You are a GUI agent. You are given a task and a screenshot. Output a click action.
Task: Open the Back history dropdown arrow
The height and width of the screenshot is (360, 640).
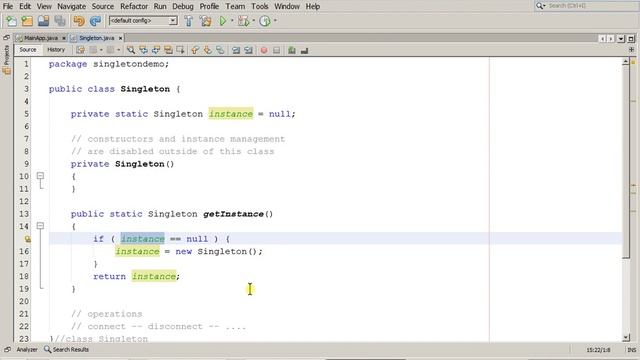point(101,50)
